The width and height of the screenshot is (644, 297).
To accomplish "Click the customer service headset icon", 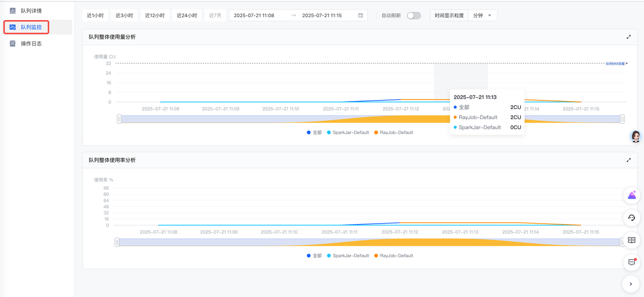I will tap(631, 218).
